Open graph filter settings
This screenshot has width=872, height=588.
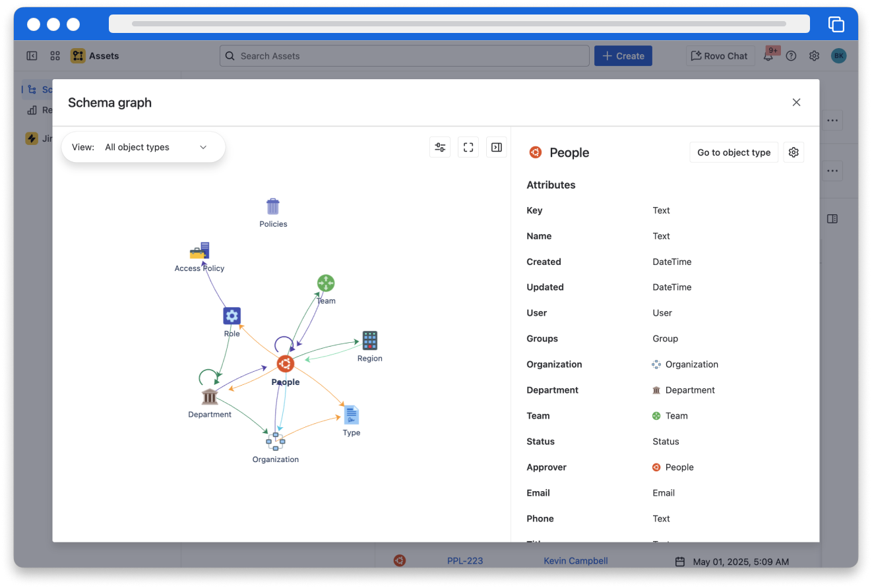(440, 147)
